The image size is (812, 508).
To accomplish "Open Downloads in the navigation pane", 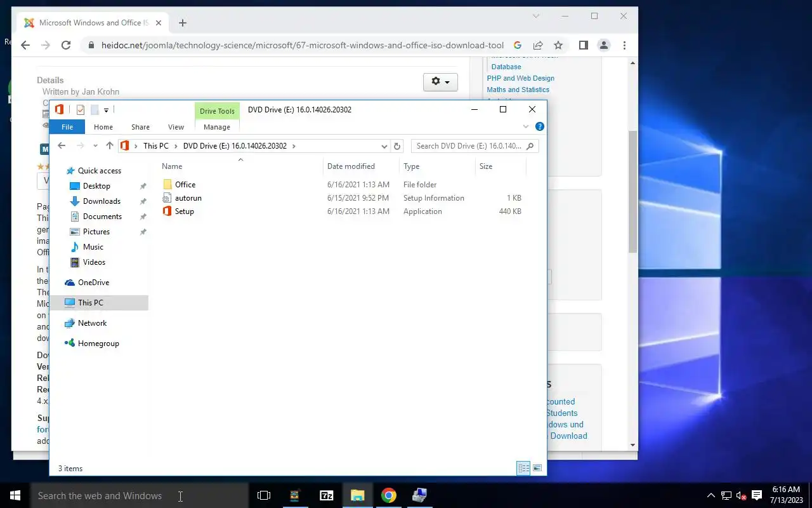I will pos(101,201).
